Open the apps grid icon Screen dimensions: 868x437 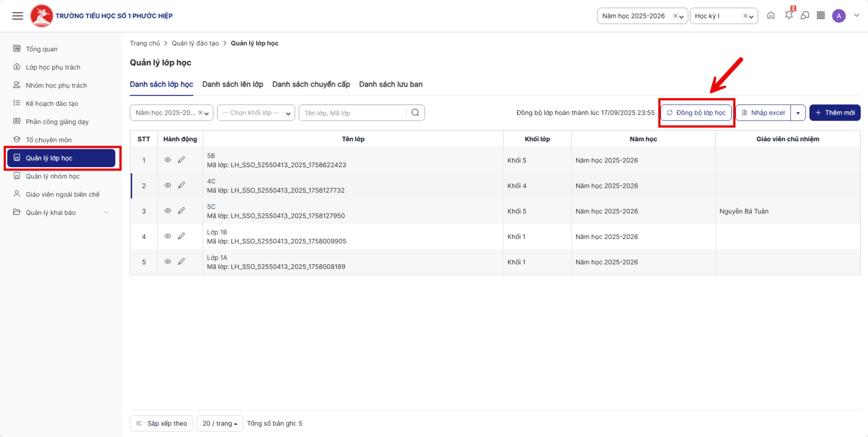click(x=821, y=16)
